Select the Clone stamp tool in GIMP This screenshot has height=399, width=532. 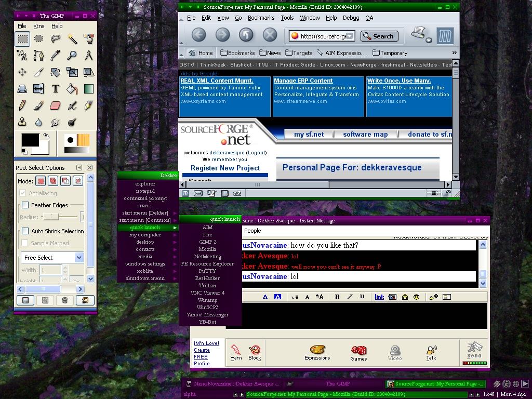22,122
